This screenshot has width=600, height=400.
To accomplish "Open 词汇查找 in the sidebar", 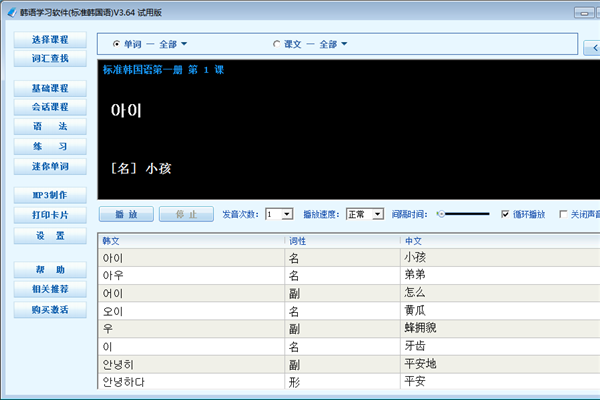I will 50,58.
